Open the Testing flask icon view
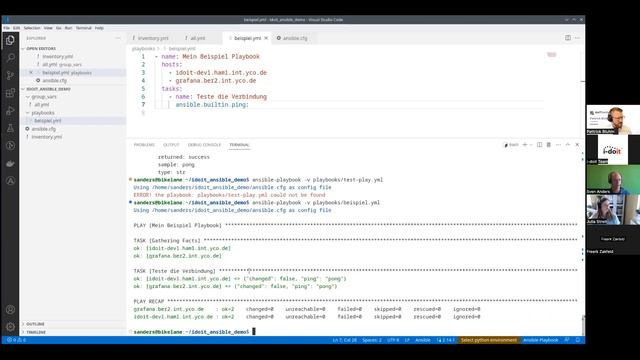This screenshot has width=640, height=360. pyautogui.click(x=11, y=128)
